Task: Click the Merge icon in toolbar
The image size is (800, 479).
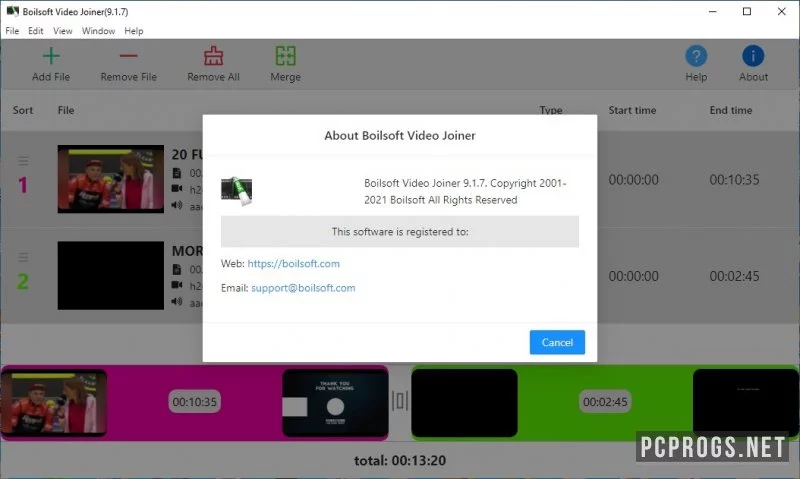Action: [x=286, y=56]
